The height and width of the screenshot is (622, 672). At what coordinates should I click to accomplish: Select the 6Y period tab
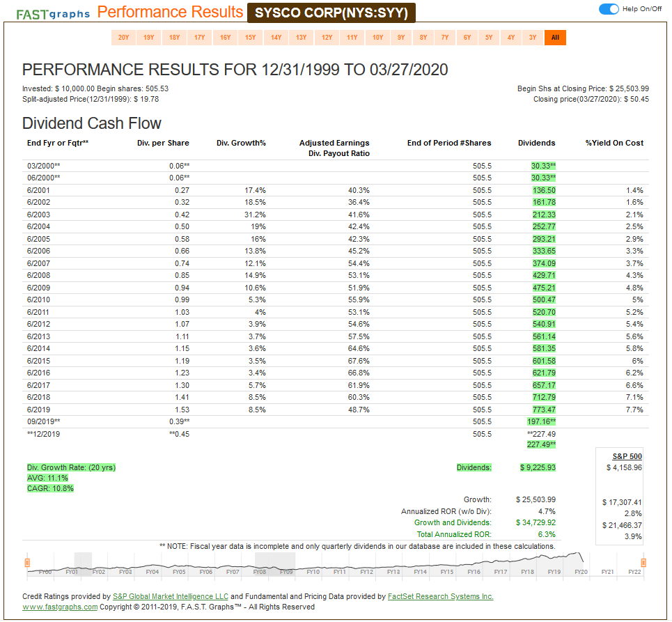pos(467,38)
